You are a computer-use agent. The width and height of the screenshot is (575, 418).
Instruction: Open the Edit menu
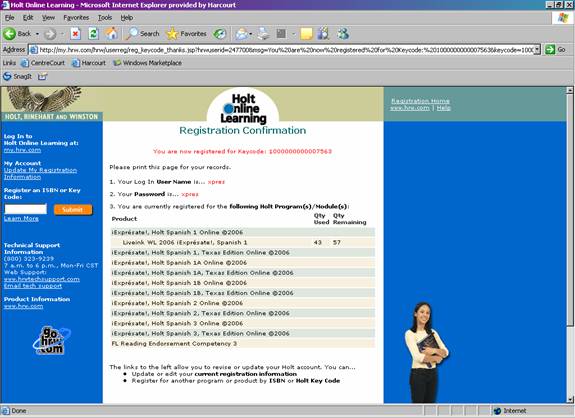(28, 17)
